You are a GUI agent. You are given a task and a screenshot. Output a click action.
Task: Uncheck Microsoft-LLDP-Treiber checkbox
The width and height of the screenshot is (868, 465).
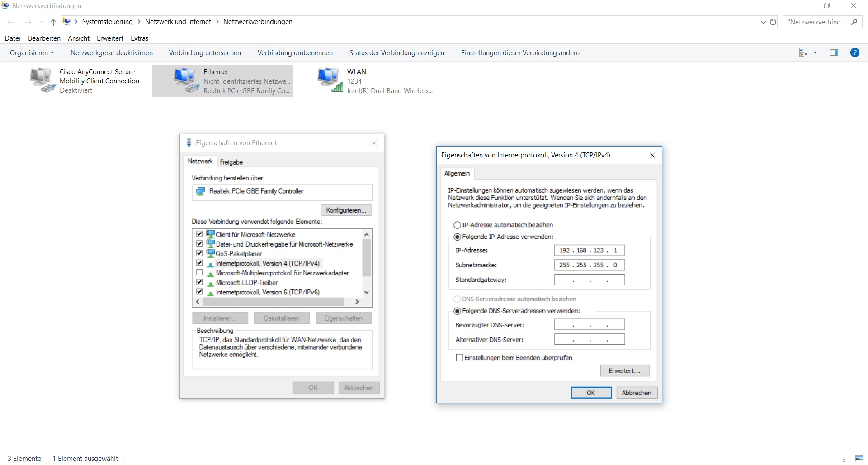[199, 282]
